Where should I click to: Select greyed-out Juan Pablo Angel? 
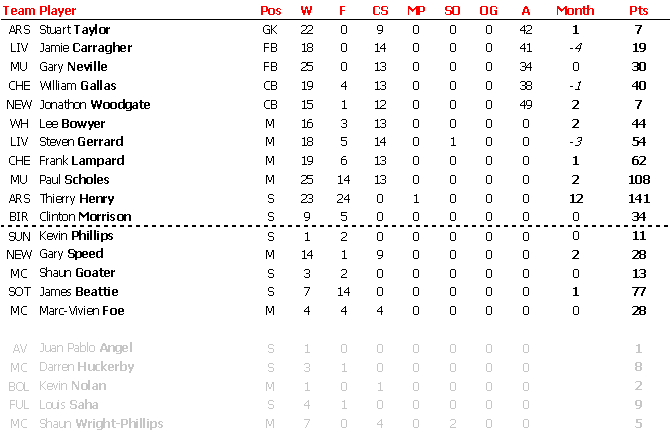86,348
